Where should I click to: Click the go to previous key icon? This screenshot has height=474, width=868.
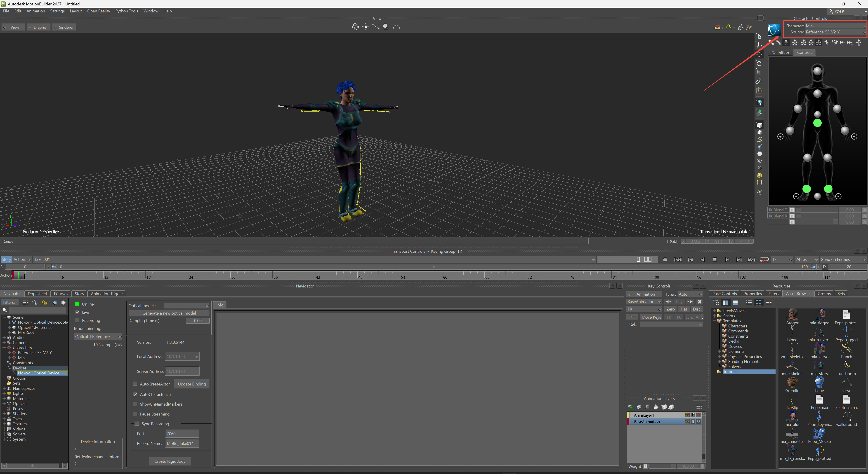click(669, 302)
